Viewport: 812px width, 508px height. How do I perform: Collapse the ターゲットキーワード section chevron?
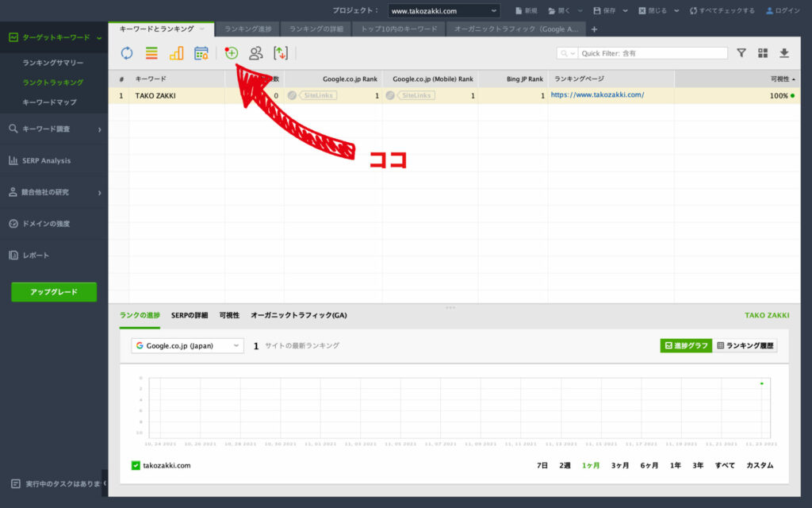(99, 38)
